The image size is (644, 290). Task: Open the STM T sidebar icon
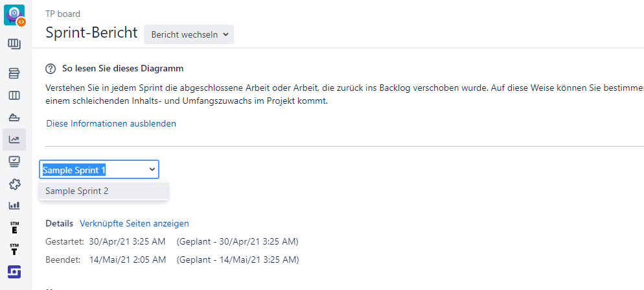[14, 249]
